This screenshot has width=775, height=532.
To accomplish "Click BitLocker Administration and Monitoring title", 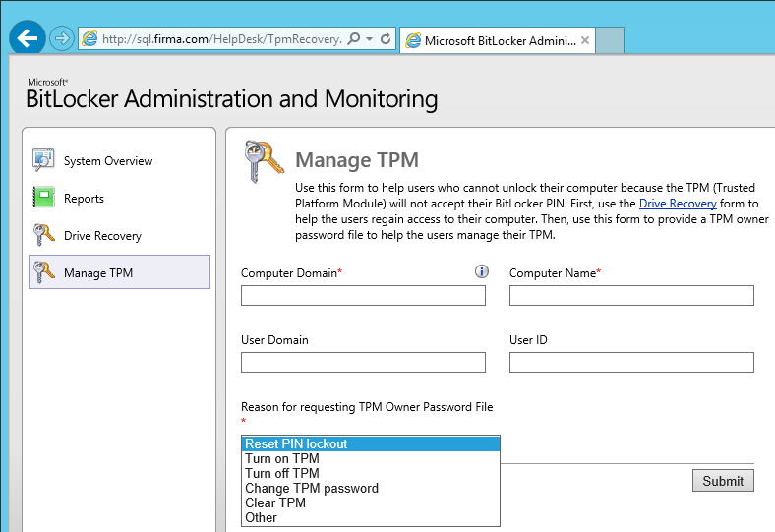I will [231, 98].
